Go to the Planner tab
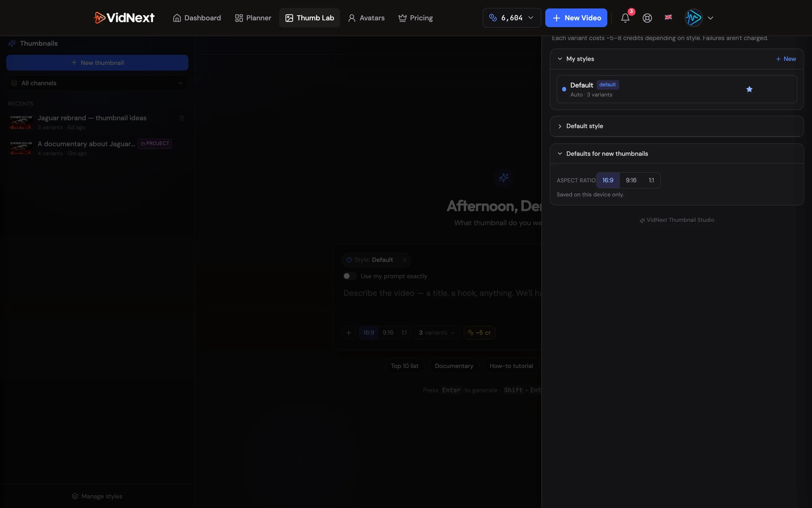This screenshot has width=812, height=508. (x=253, y=18)
